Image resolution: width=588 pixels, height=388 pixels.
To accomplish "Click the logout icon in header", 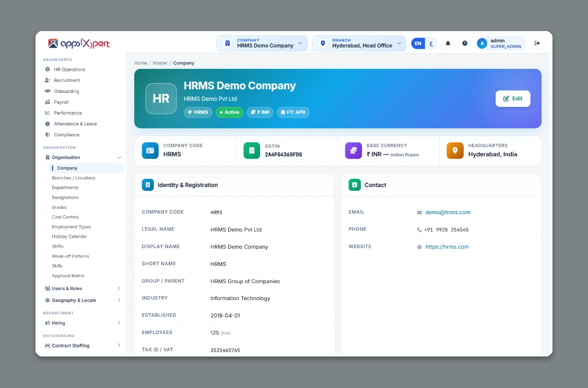I will click(x=537, y=43).
